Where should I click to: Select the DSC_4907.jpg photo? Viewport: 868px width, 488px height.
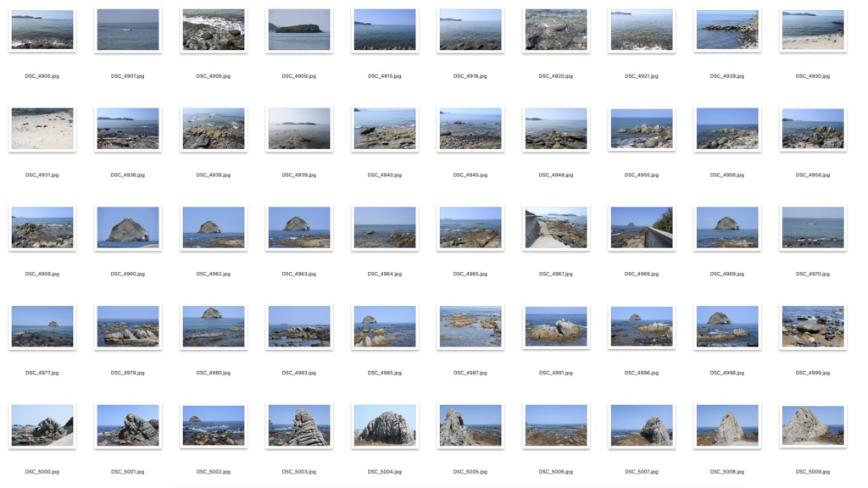coord(127,28)
